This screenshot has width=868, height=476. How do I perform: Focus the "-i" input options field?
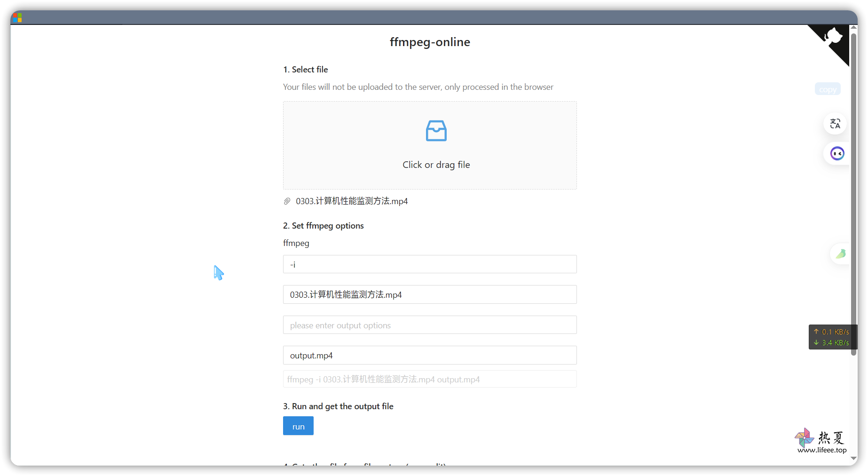pyautogui.click(x=429, y=264)
